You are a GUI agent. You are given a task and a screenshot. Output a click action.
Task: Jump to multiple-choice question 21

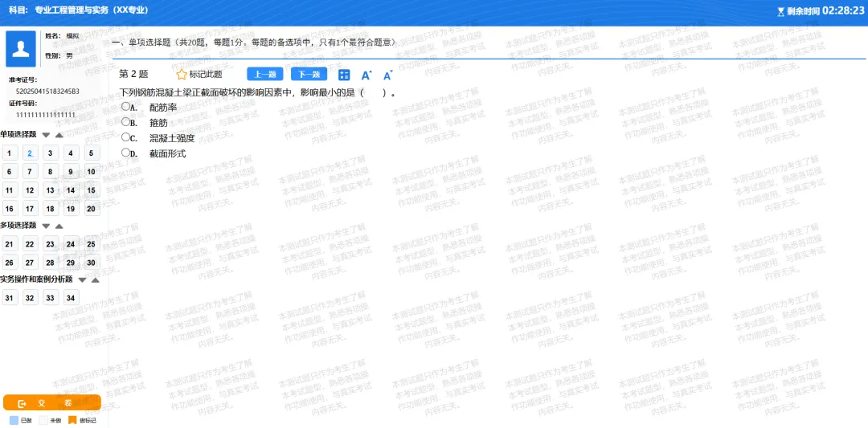pyautogui.click(x=10, y=244)
